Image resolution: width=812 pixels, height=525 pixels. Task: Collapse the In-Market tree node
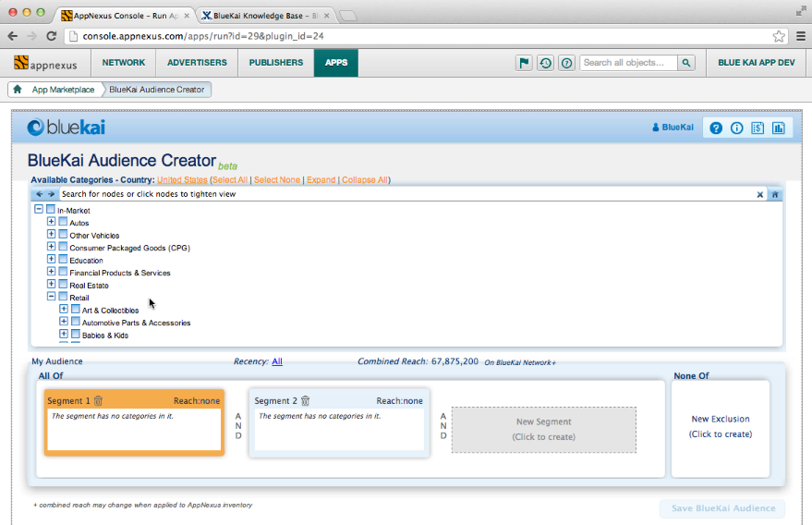tap(39, 209)
